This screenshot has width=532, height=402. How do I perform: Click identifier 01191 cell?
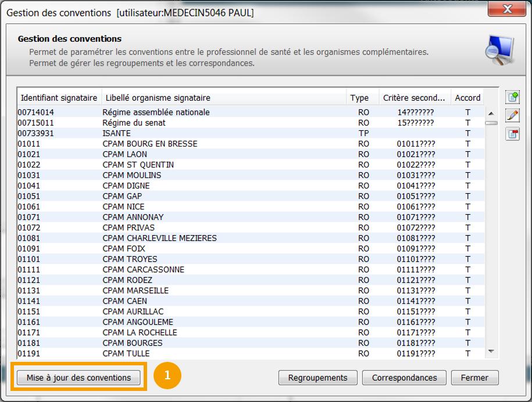(x=29, y=354)
